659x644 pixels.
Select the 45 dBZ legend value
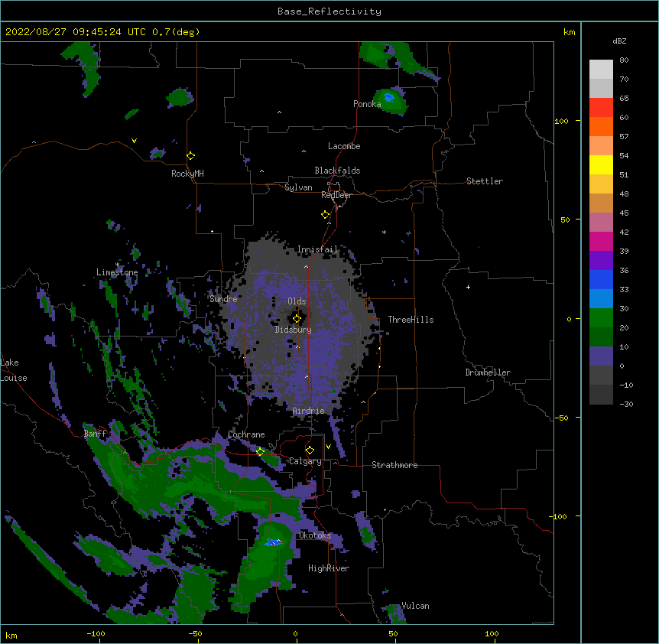(x=624, y=213)
